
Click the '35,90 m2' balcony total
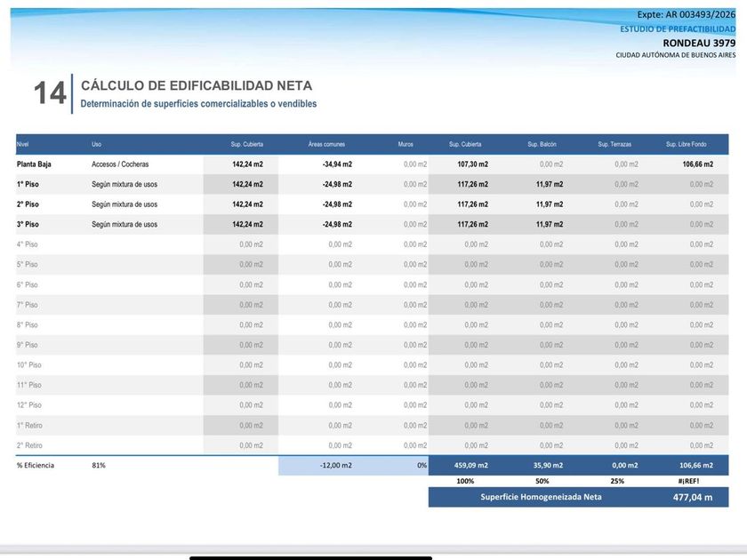(x=548, y=465)
